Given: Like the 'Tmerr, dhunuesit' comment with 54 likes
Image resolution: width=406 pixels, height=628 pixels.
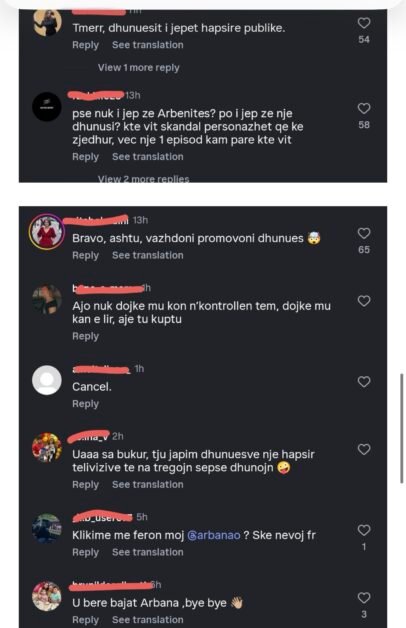Looking at the screenshot, I should point(364,23).
